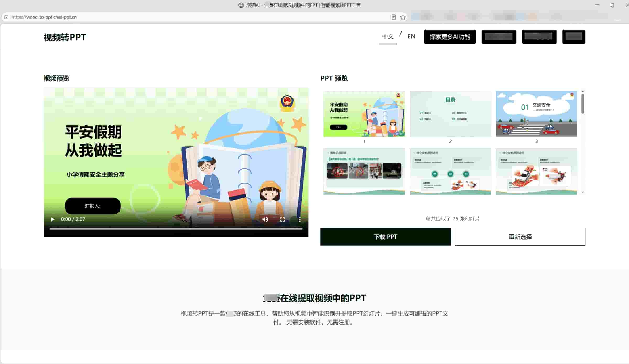629x364 pixels.
Task: Restore down the browser window
Action: 612,5
